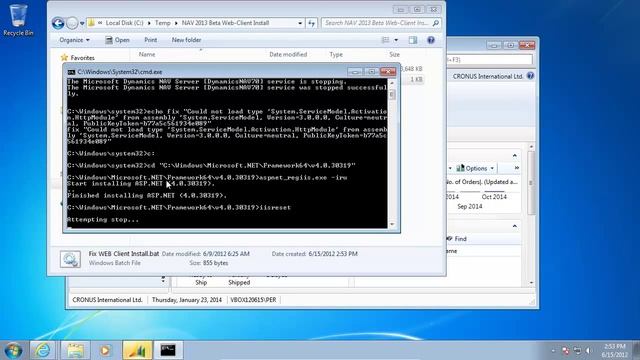Viewport: 640px width, 360px height.
Task: Open the Organize menu
Action: point(74,40)
